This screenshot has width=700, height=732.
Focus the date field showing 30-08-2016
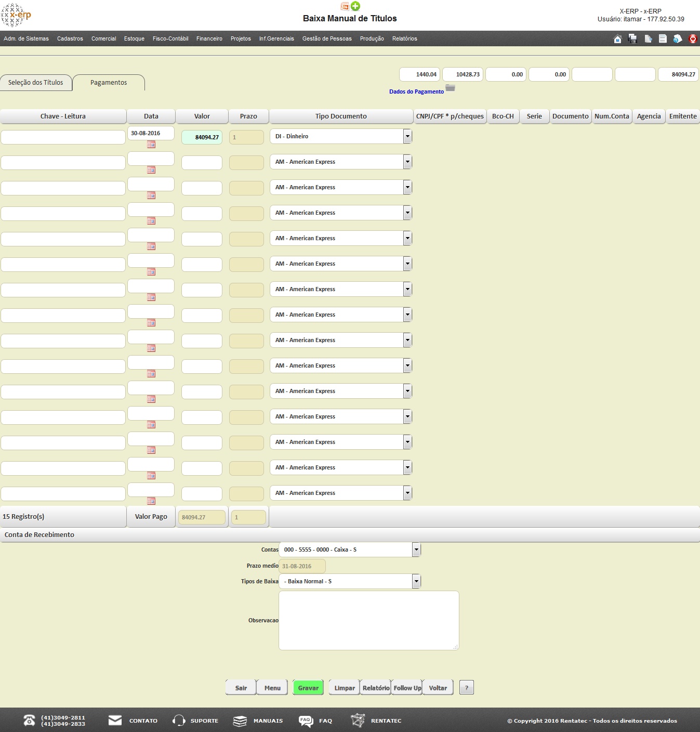151,133
